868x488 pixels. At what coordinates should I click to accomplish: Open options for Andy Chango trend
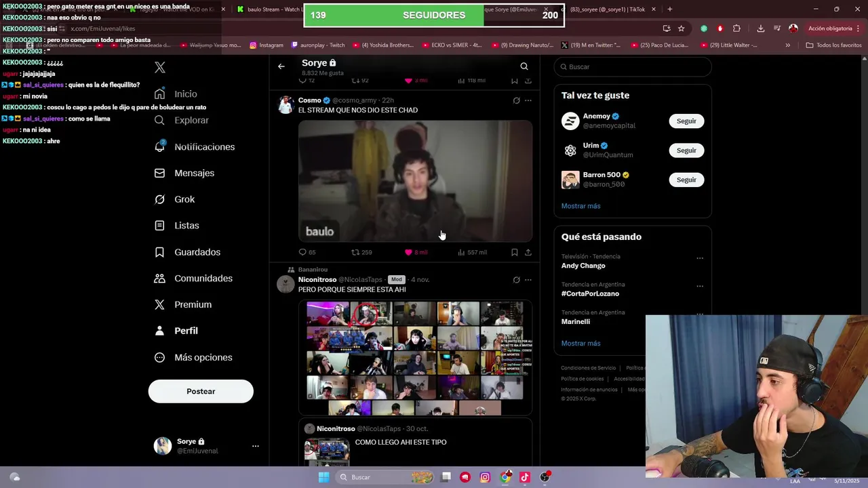coord(700,258)
